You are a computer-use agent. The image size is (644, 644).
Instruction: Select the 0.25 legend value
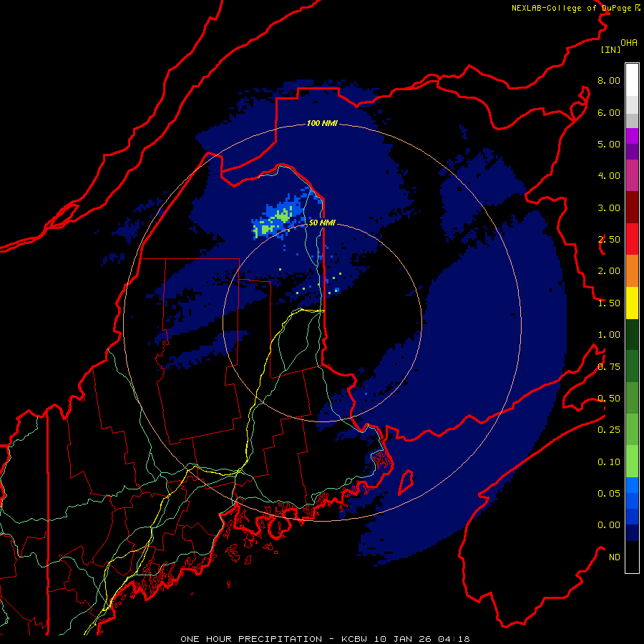pyautogui.click(x=609, y=430)
